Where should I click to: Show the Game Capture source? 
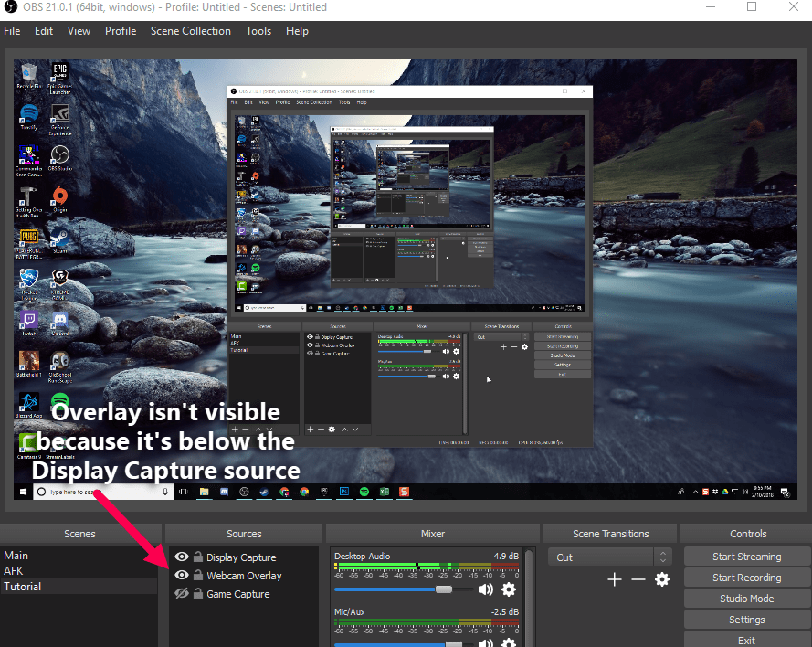[x=182, y=595]
